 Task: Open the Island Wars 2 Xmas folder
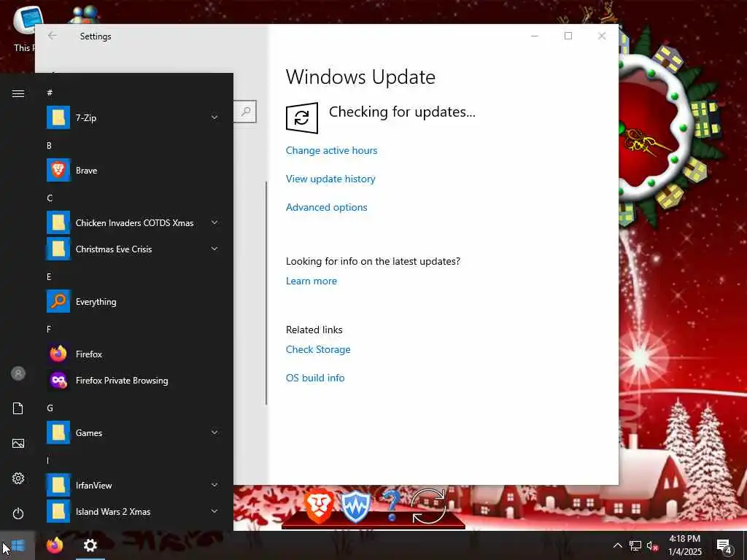[133, 511]
